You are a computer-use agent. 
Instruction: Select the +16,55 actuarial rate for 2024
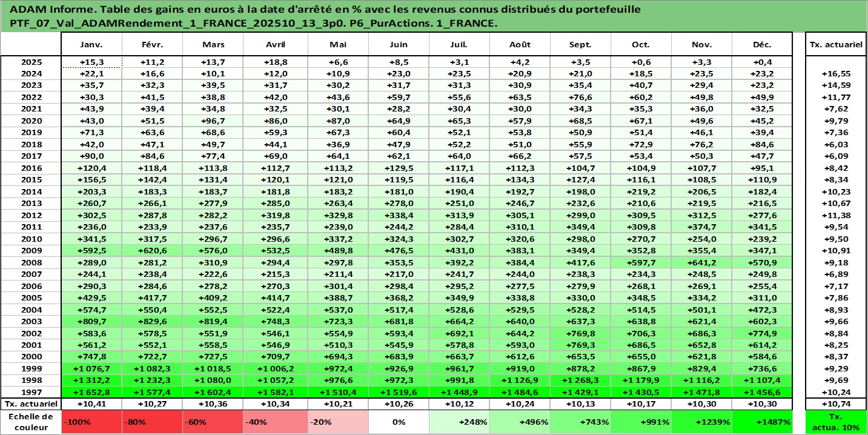pos(836,73)
